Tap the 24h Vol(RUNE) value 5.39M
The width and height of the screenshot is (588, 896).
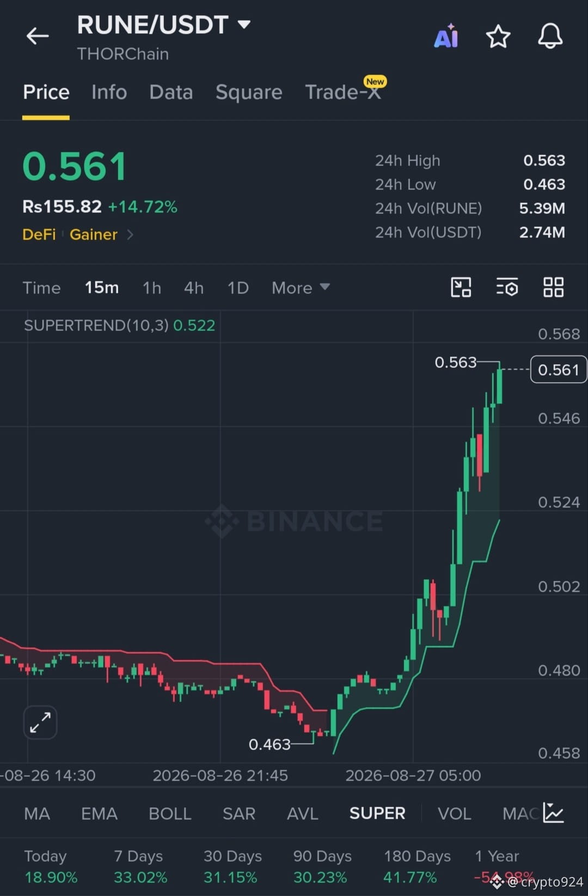pyautogui.click(x=542, y=208)
